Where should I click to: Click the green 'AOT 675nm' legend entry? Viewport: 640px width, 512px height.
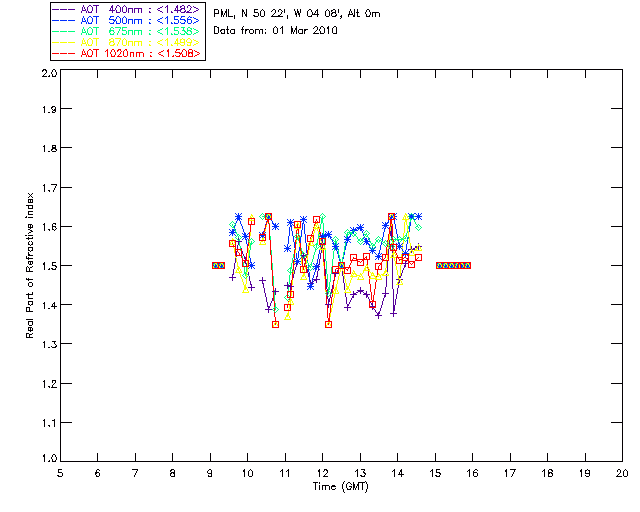[127, 31]
